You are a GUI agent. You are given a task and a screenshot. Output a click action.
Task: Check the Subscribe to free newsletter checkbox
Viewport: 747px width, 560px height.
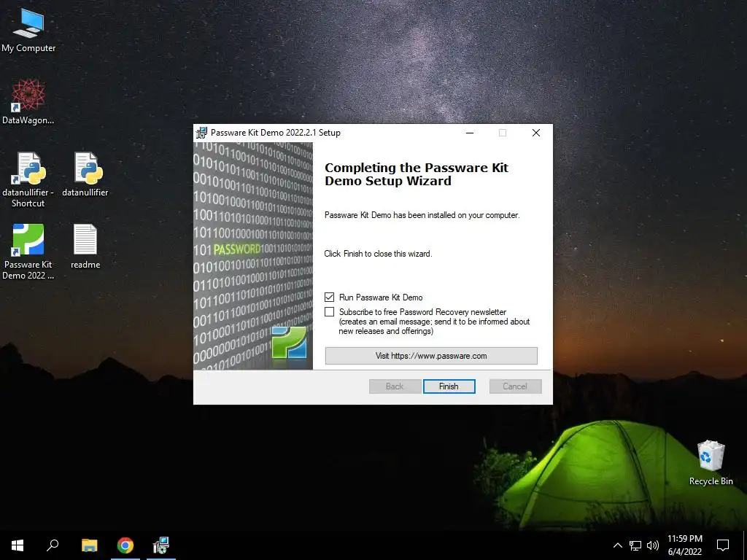tap(329, 312)
